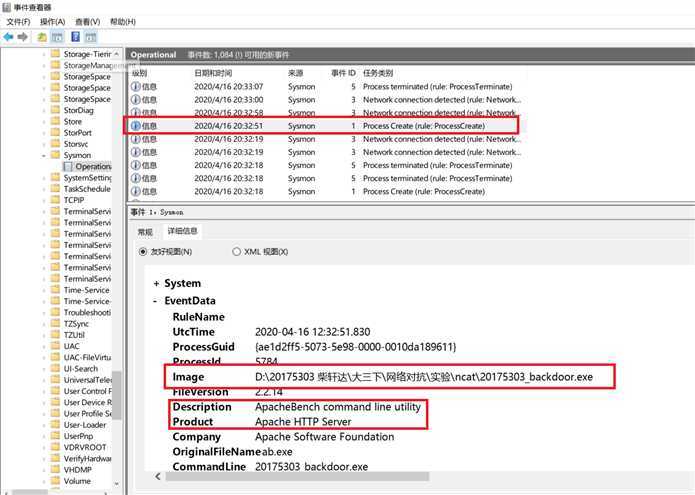Screen dimensions: 695x495
Task: Expand the TCPIP tree folder
Action: 44,200
